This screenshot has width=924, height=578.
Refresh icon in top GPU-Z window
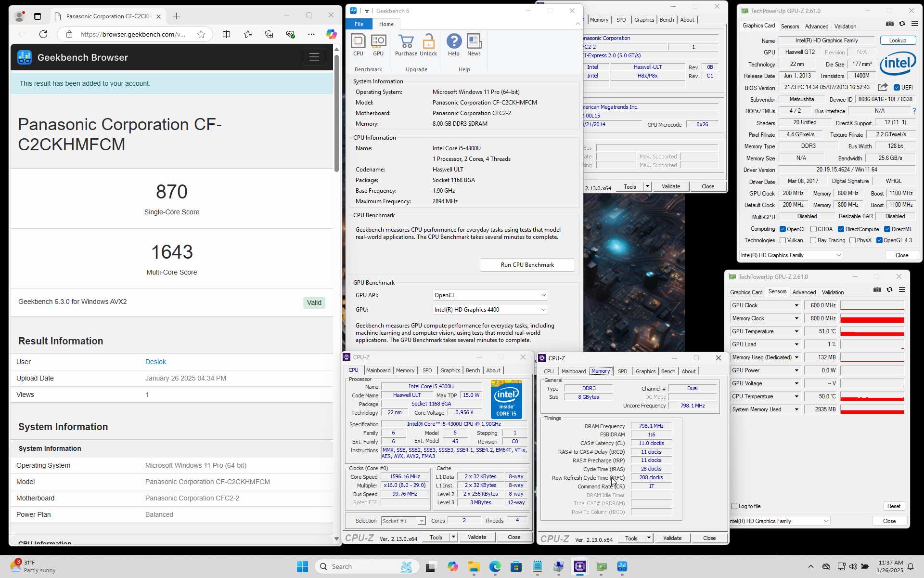902,24
